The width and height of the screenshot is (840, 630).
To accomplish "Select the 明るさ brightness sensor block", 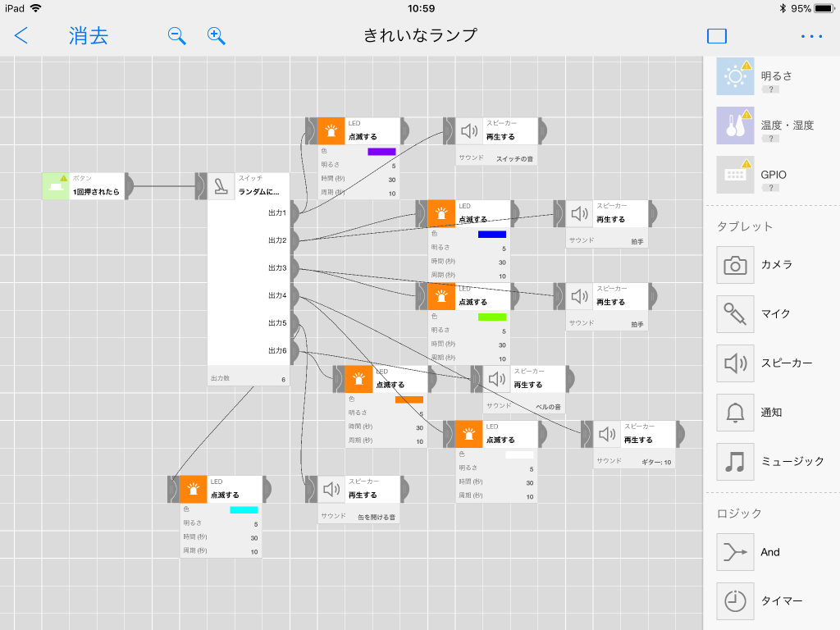I will [735, 76].
